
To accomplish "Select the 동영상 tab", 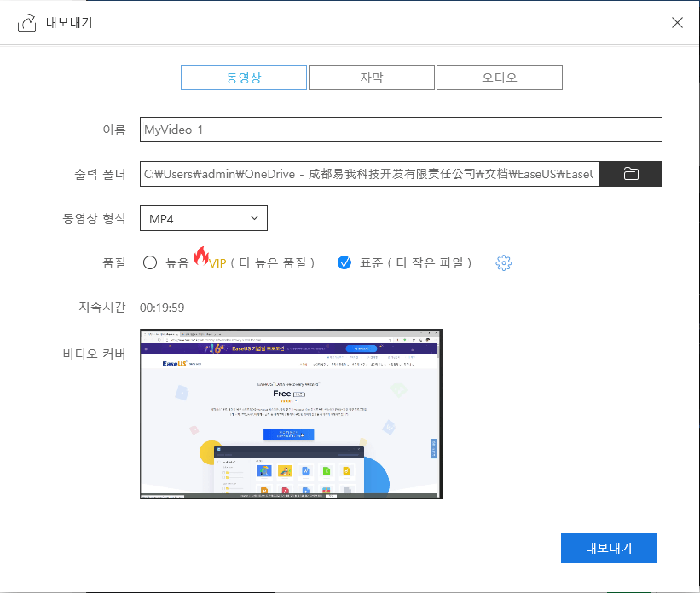I will [x=243, y=77].
